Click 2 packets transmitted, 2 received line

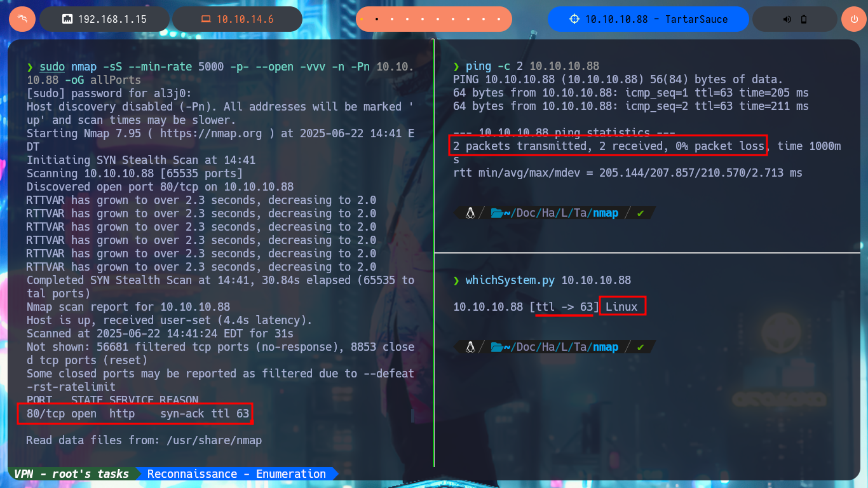pyautogui.click(x=608, y=146)
